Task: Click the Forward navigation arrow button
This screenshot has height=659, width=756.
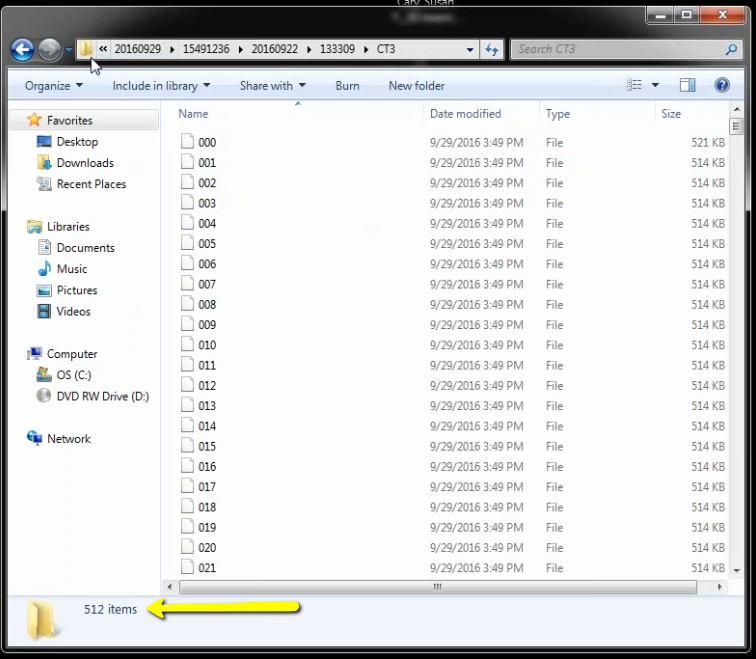Action: [49, 49]
